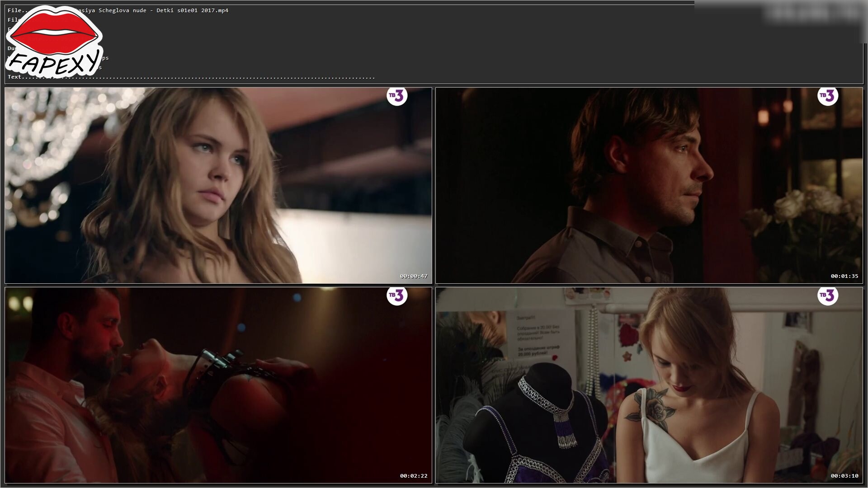Viewport: 868px width, 488px height.
Task: Select the 00:00:47 timestamp text
Action: [414, 276]
